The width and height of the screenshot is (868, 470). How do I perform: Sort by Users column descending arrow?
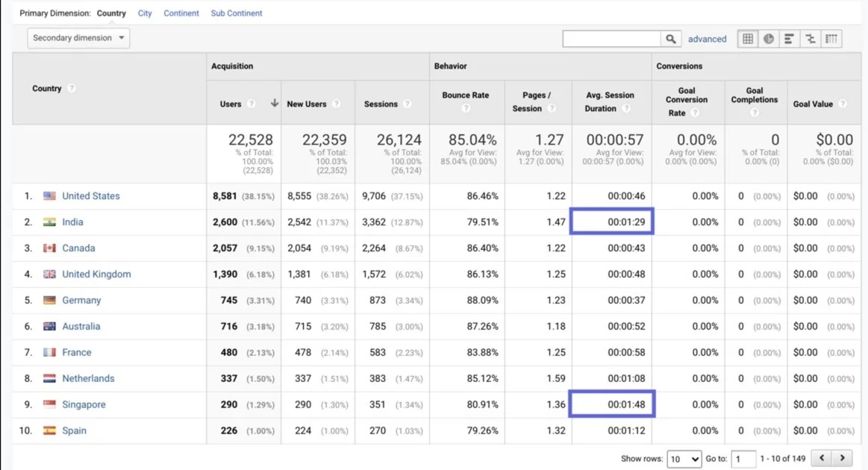click(275, 104)
